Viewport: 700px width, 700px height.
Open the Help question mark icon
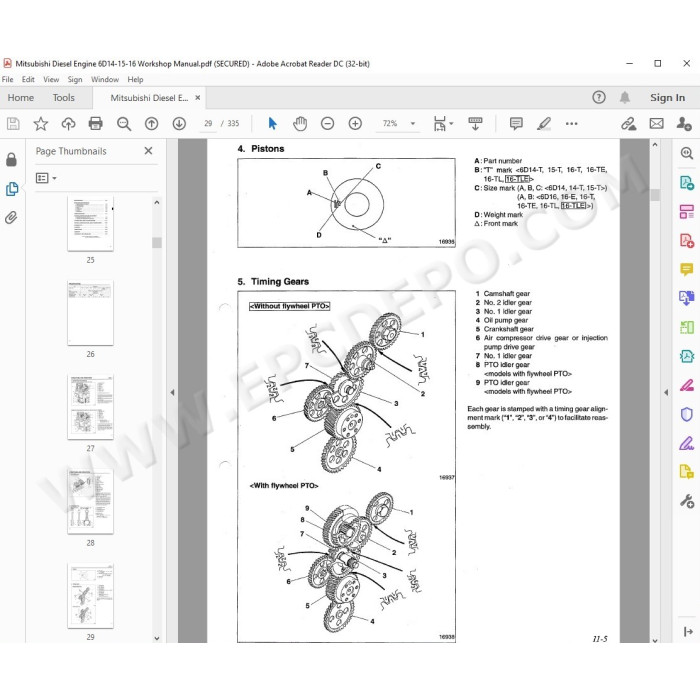[599, 97]
